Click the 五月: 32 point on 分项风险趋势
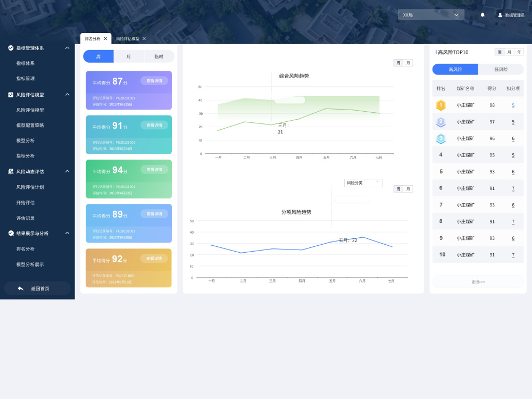Screen dimensions: 532x399 [x=332, y=242]
